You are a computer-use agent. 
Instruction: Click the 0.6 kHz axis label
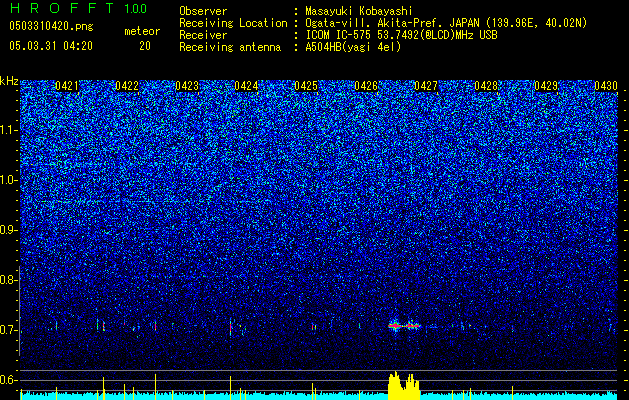pyautogui.click(x=7, y=380)
